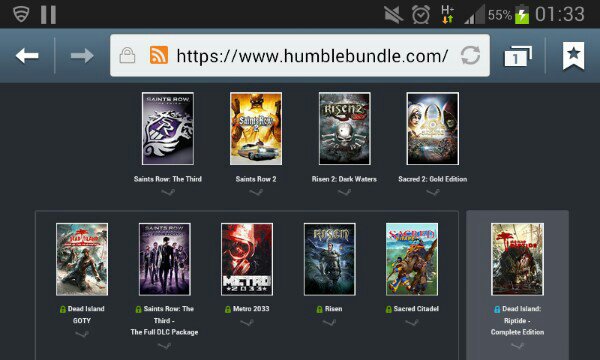Viewport: 600px width, 360px height.
Task: Select the Risen 2: Dark Waters title
Action: tap(344, 179)
